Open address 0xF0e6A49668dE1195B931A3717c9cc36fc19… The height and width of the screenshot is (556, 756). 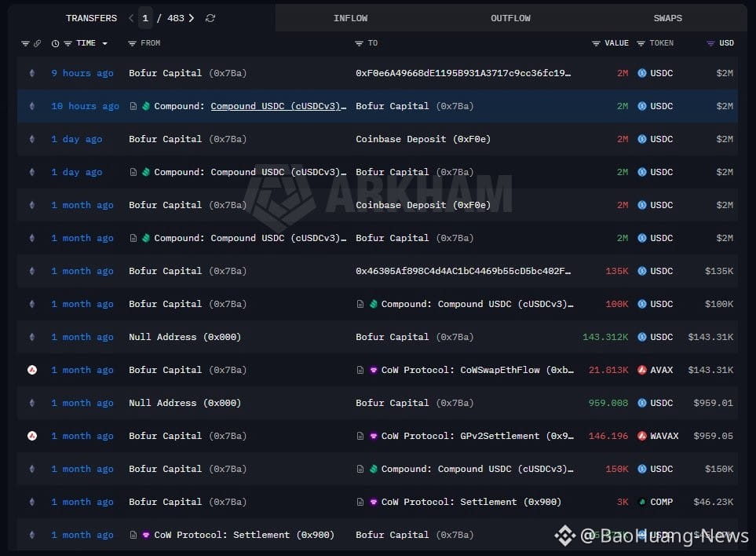[463, 73]
